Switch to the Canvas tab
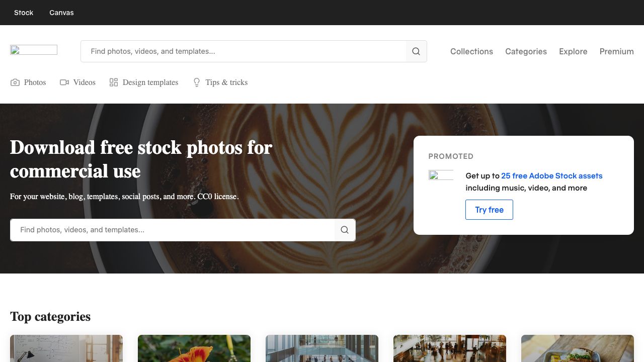This screenshot has width=644, height=362. tap(61, 13)
